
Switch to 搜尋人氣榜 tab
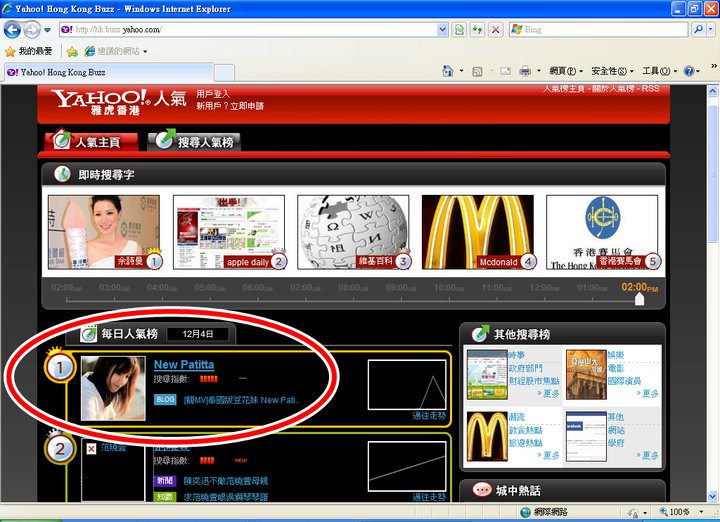click(x=194, y=140)
